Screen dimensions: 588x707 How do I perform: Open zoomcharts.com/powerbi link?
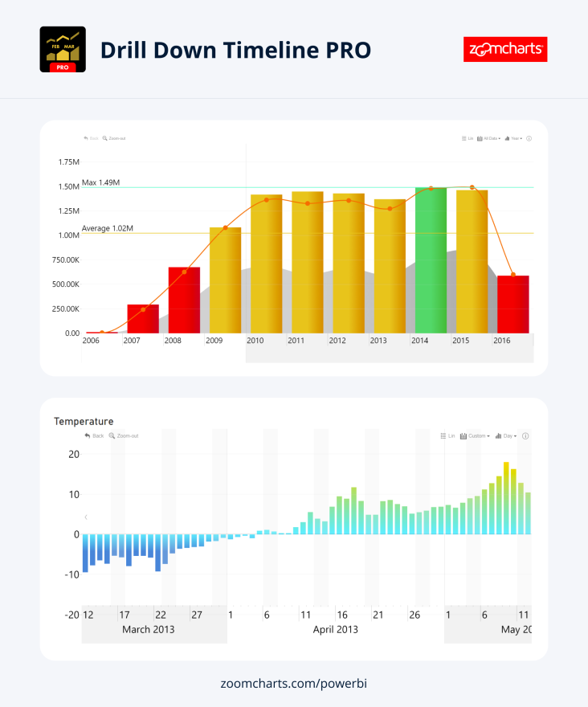[x=293, y=684]
